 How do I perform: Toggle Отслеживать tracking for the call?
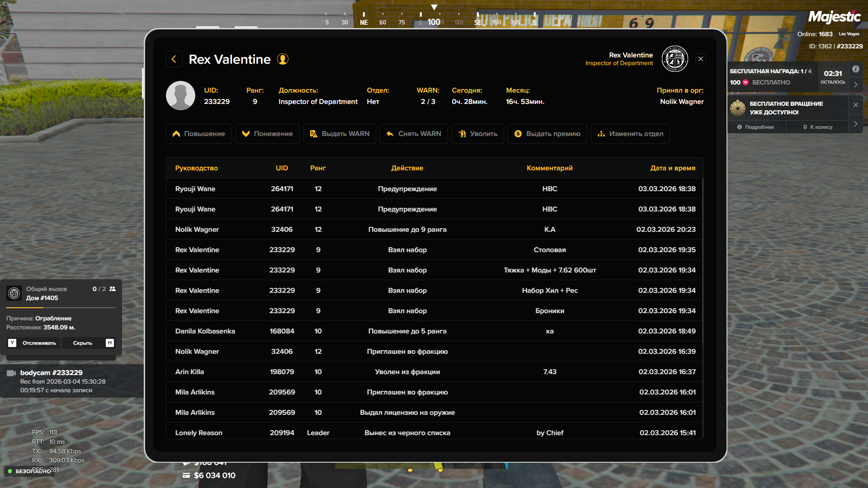coord(34,343)
